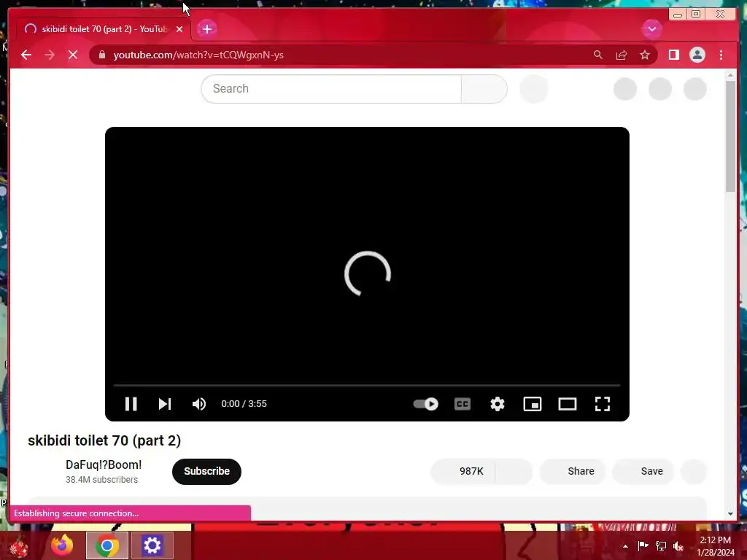This screenshot has height=560, width=747.
Task: Open the taskbar clock 2:12 PM
Action: [715, 546]
